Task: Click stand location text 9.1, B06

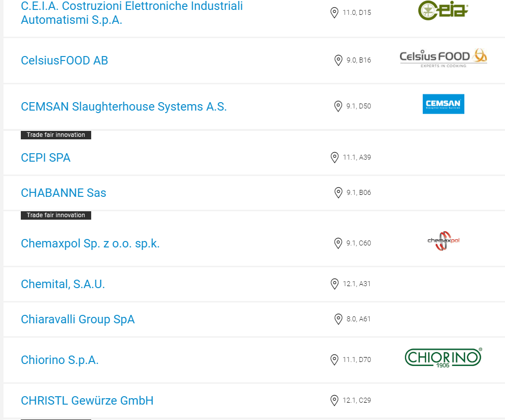Action: 359,192
